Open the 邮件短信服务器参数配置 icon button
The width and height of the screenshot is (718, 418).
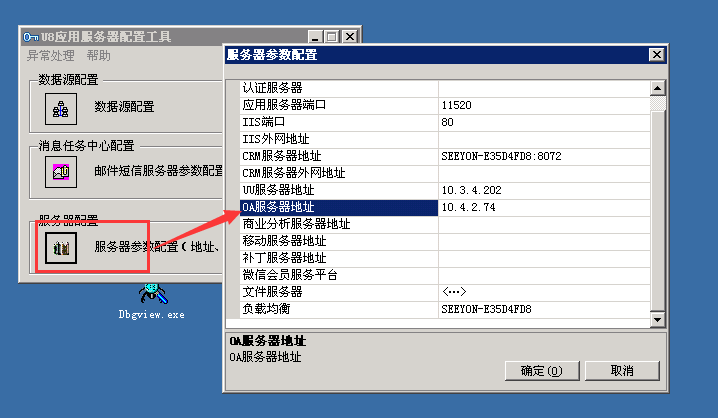click(61, 172)
